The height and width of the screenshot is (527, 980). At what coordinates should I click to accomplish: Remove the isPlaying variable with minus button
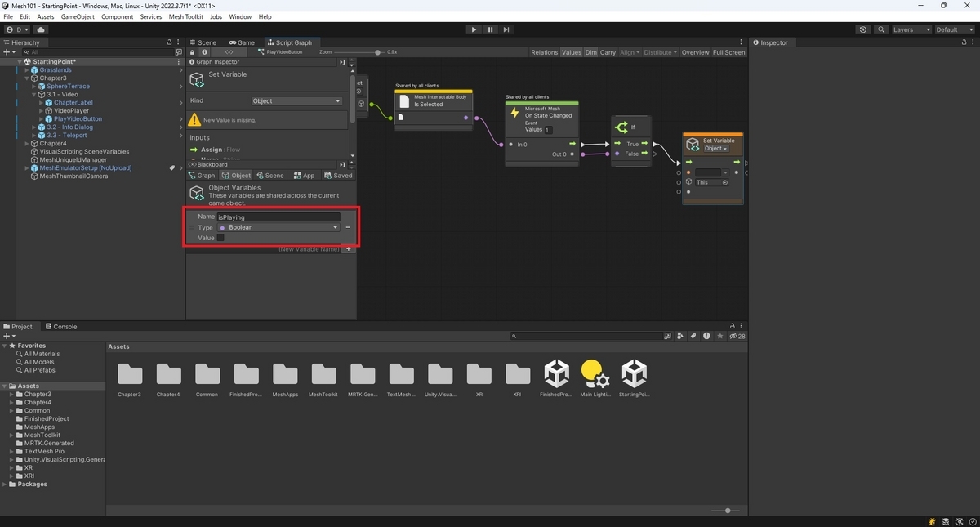(348, 227)
